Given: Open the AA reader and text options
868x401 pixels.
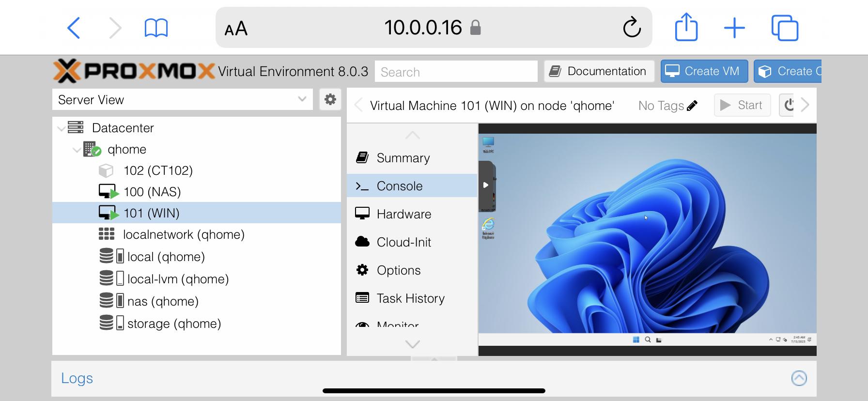Looking at the screenshot, I should click(236, 29).
